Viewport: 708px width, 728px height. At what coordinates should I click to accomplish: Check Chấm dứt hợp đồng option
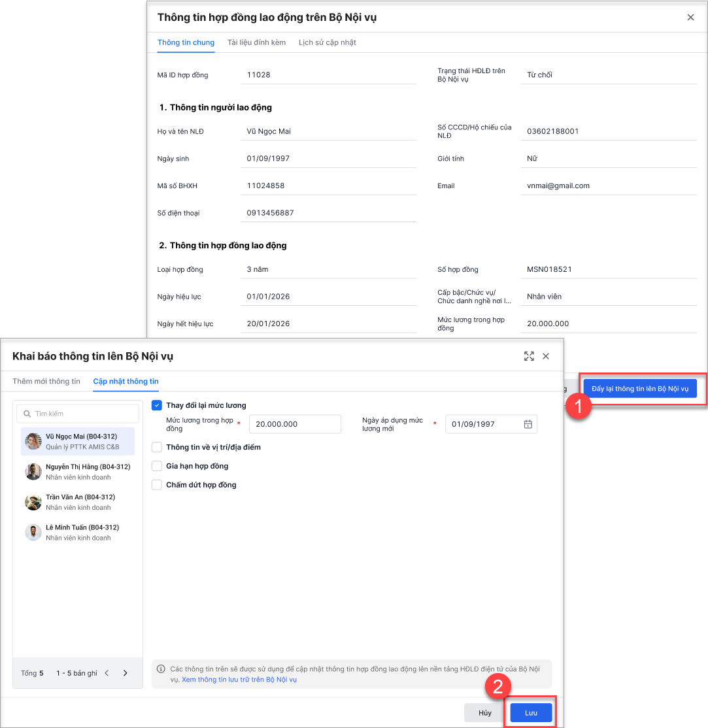pos(157,485)
